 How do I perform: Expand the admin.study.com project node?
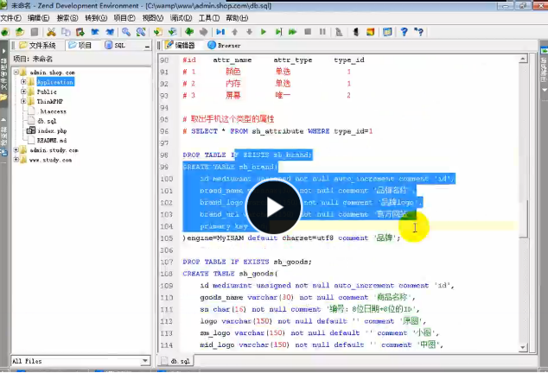click(x=16, y=150)
